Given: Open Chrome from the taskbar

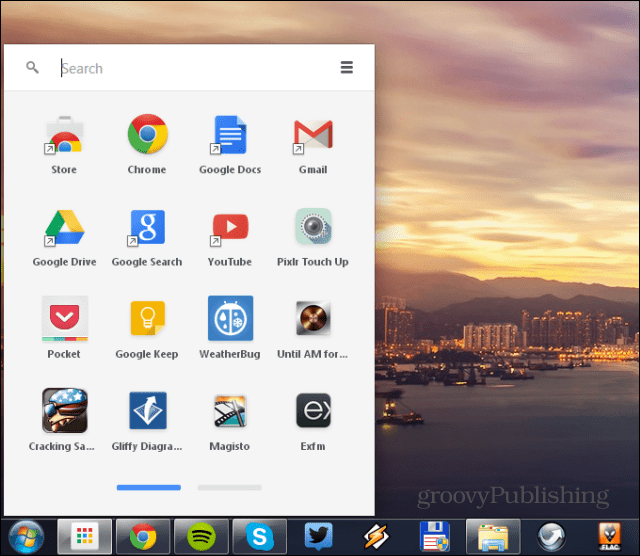Looking at the screenshot, I should 143,536.
